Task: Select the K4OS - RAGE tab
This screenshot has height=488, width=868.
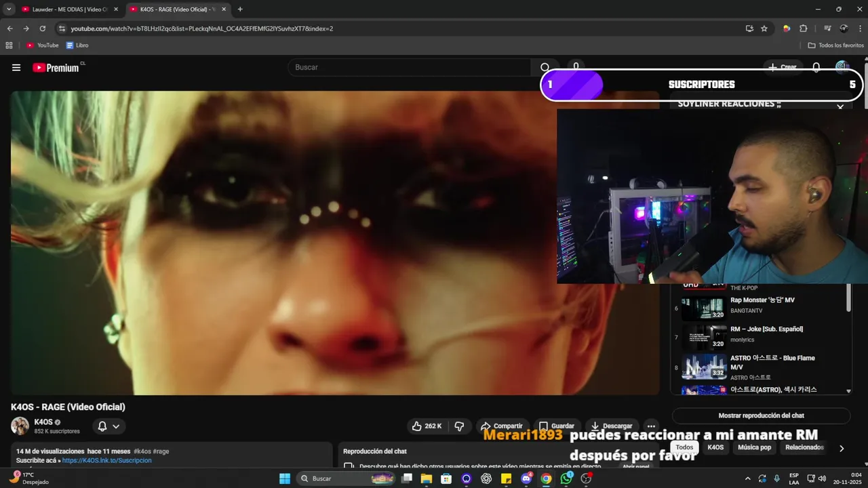Action: (x=177, y=9)
